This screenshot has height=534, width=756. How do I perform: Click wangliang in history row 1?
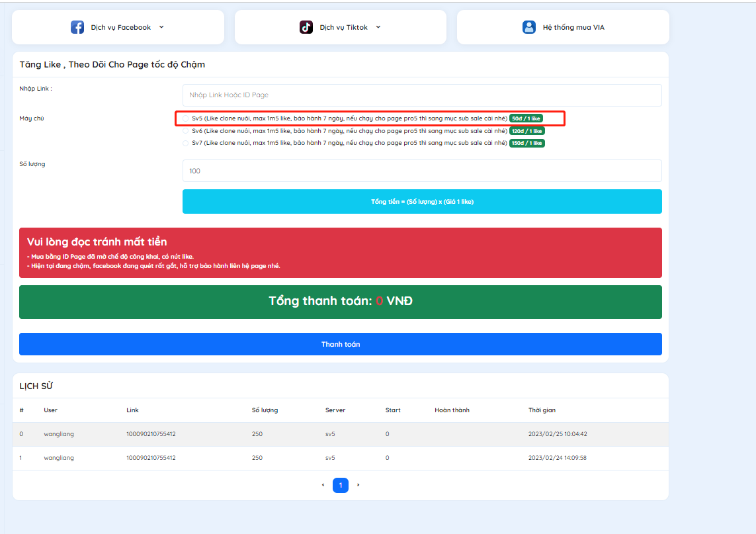[59, 458]
